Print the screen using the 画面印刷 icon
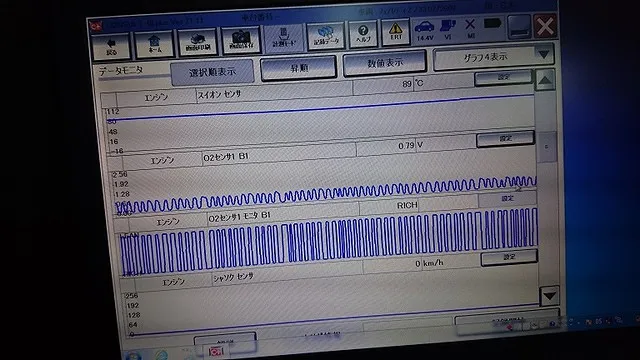The width and height of the screenshot is (640, 360). [x=198, y=42]
